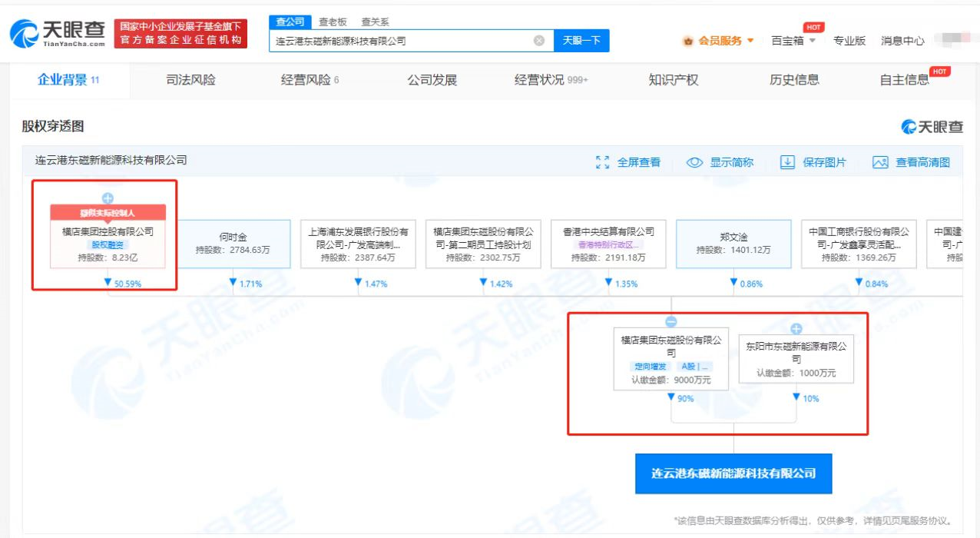Click the 全屏查看 text button
980x538 pixels.
coord(638,162)
